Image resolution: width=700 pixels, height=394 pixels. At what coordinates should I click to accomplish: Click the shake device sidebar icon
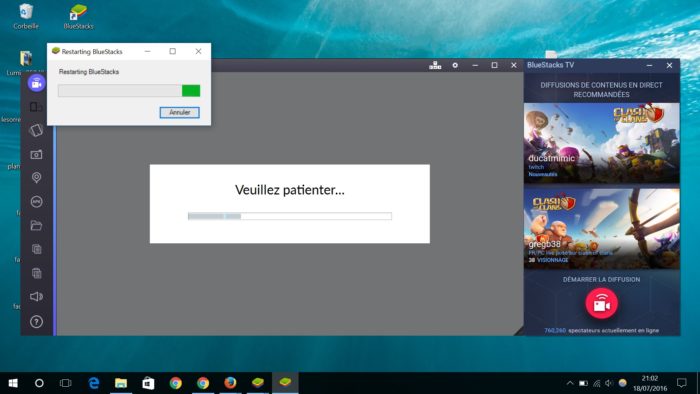(36, 130)
